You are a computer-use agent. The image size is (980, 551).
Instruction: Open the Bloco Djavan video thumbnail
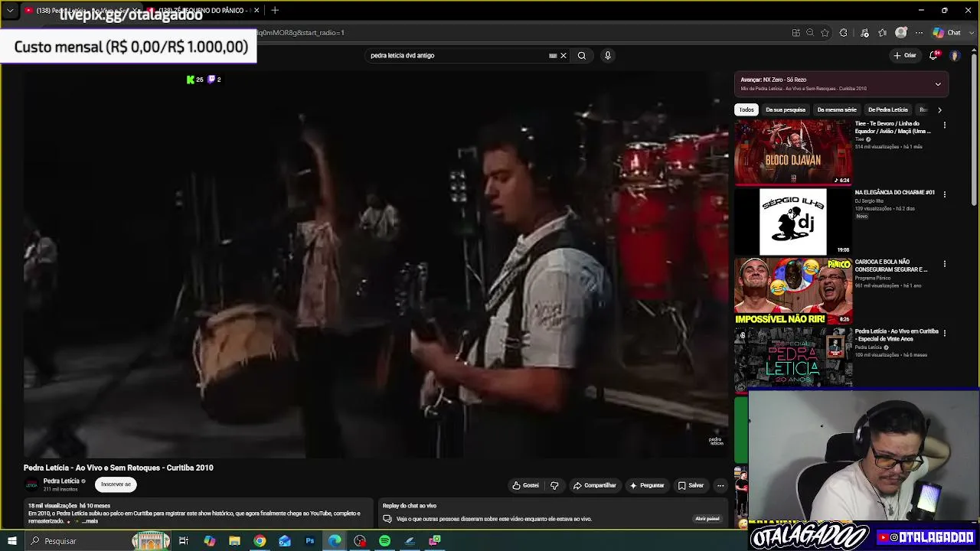coord(793,152)
